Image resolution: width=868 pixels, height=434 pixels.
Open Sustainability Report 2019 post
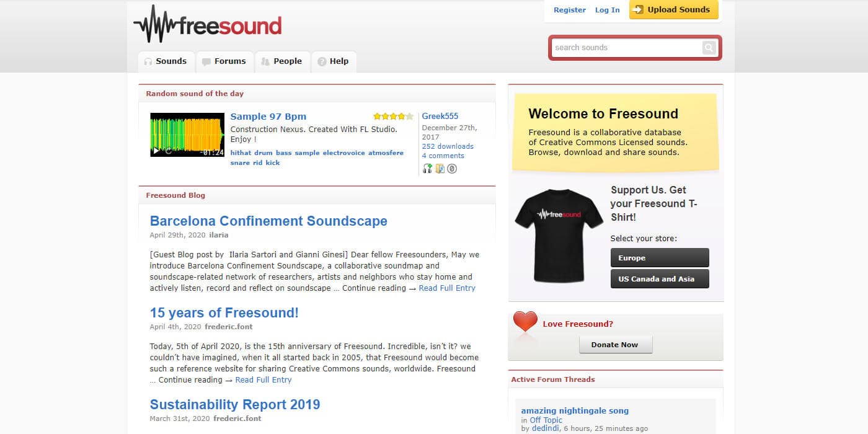pos(235,405)
